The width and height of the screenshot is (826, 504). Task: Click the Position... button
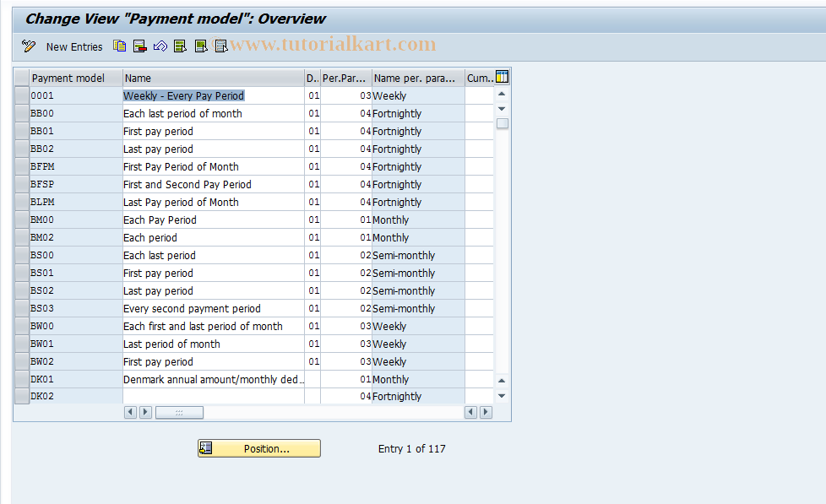259,448
